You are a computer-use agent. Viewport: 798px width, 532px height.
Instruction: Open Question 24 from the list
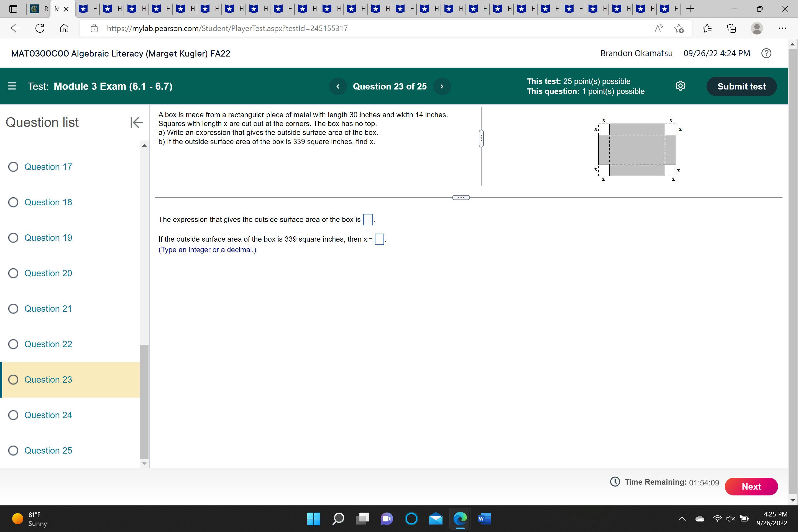[x=48, y=415]
